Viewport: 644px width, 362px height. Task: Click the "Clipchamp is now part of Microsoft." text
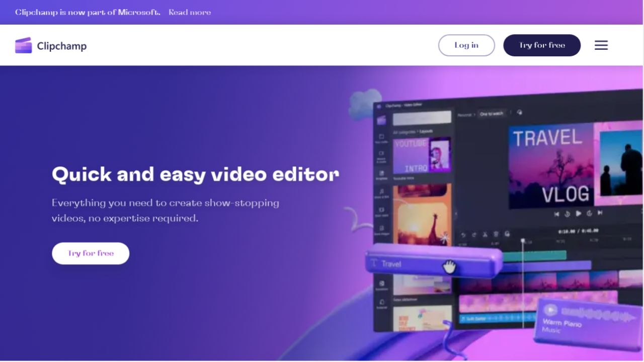(x=88, y=12)
